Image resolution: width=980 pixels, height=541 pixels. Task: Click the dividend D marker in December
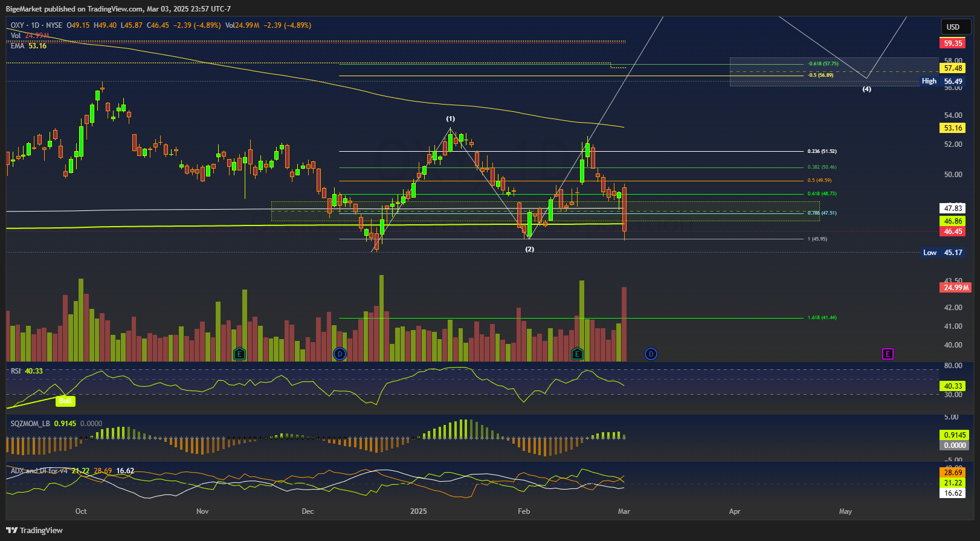(x=340, y=354)
